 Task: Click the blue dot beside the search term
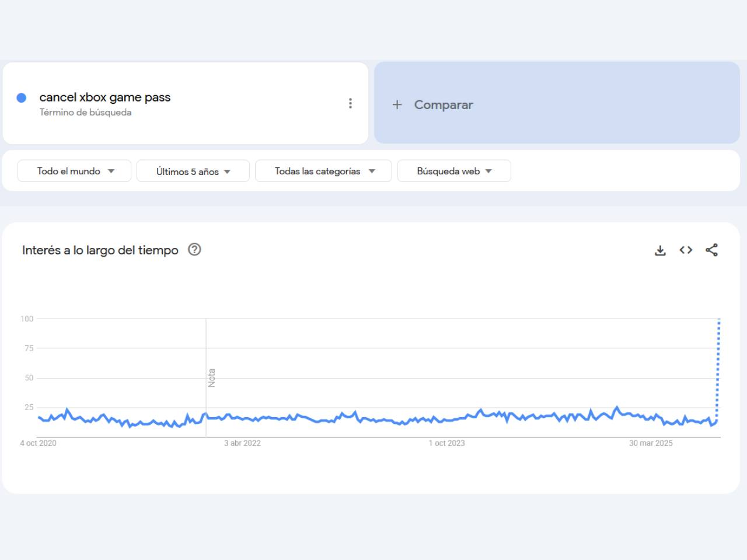pos(22,98)
